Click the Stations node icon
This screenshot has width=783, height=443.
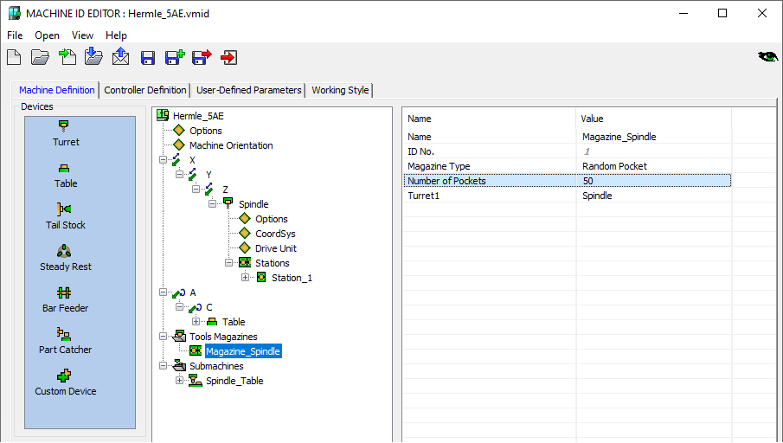click(x=245, y=263)
